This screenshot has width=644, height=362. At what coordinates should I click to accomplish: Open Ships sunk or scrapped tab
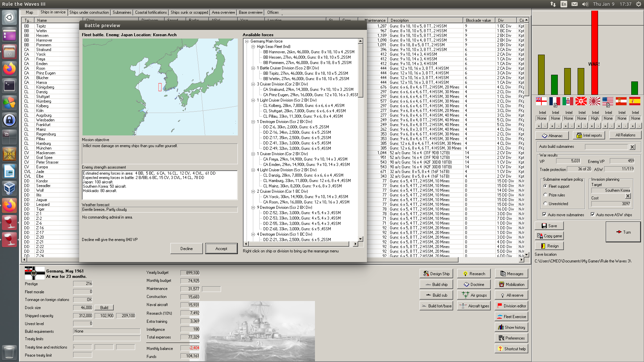pos(190,12)
